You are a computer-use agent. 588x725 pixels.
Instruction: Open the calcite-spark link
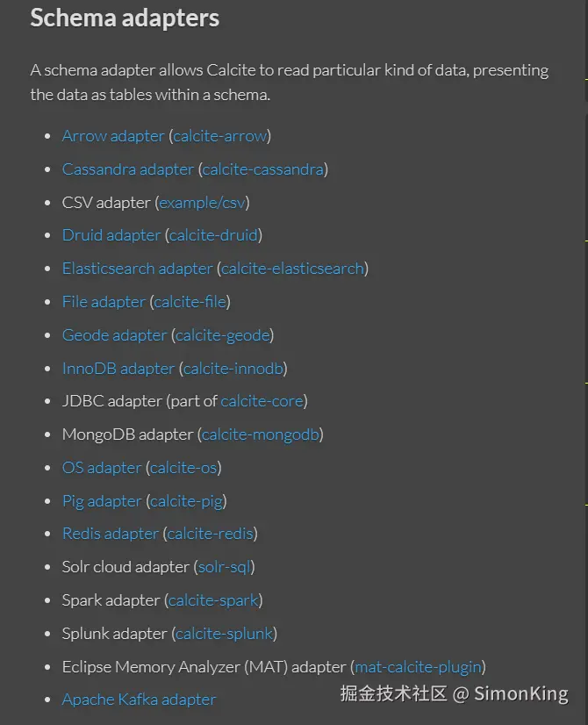213,600
